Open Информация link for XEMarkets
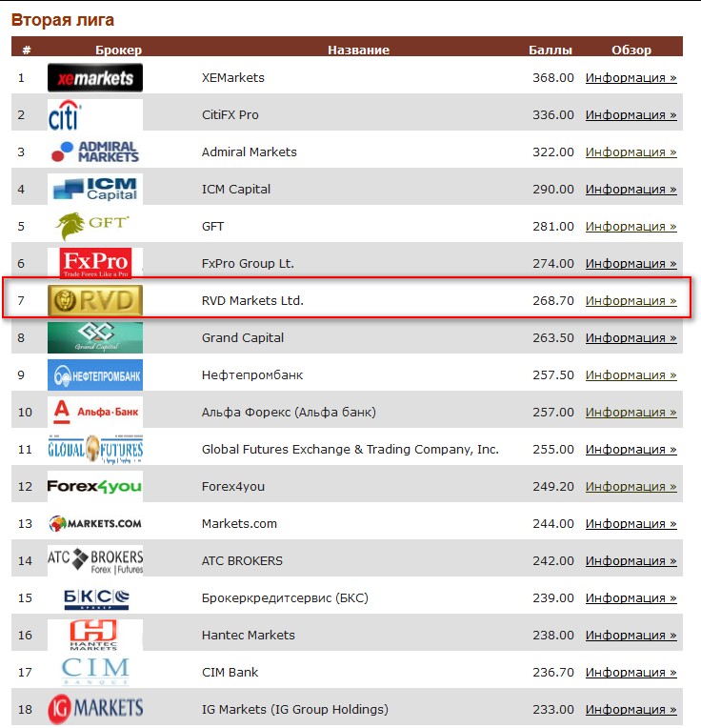This screenshot has height=728, width=701. 631,77
